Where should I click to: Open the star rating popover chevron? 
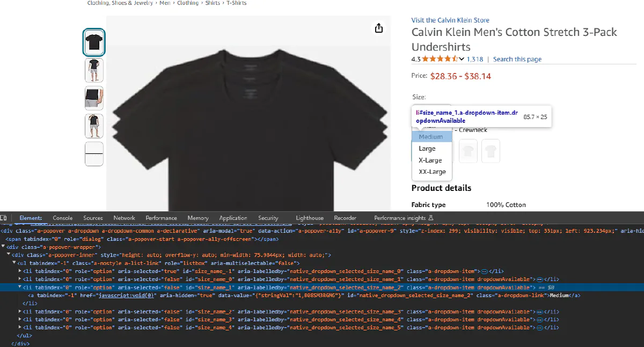[462, 59]
